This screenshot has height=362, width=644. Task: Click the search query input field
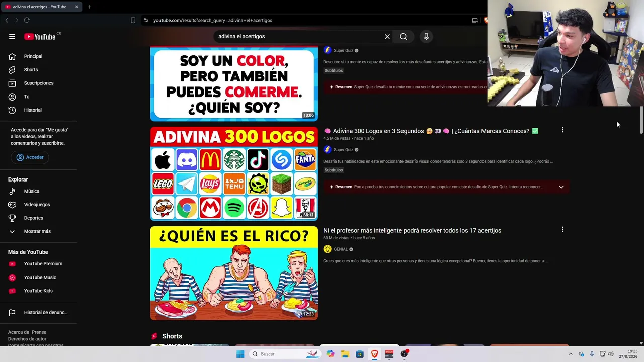(299, 36)
